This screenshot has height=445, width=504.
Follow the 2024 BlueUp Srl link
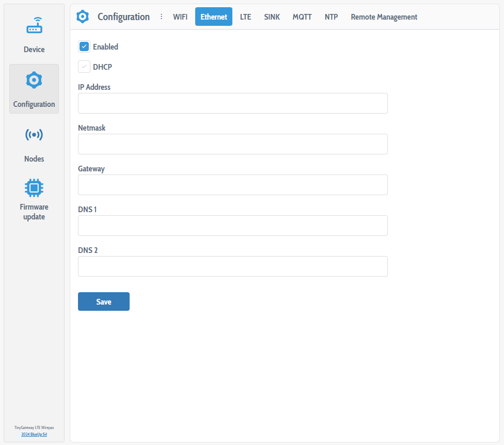click(34, 434)
